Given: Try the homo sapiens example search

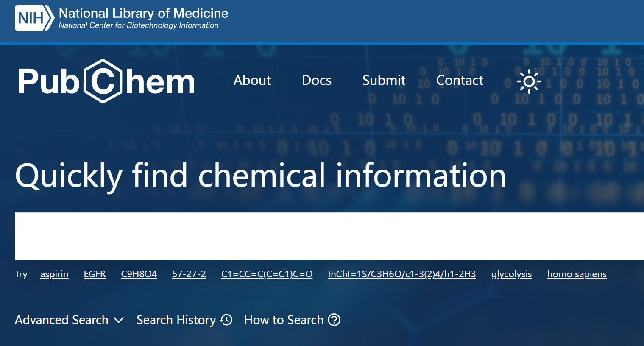Looking at the screenshot, I should [577, 274].
